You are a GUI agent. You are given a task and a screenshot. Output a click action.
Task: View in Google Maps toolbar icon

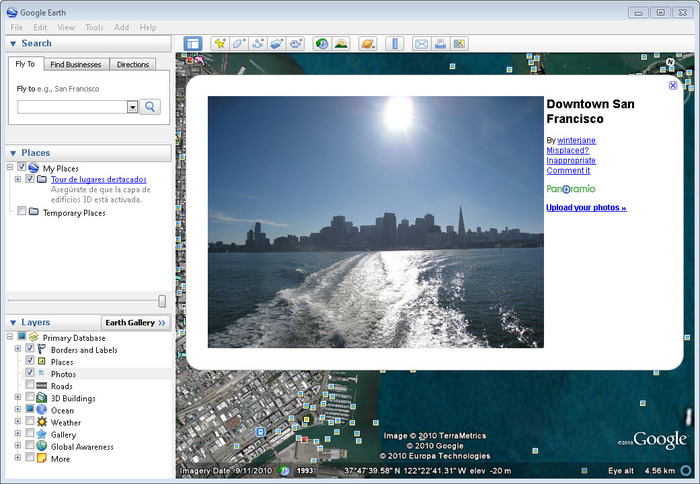(x=459, y=44)
